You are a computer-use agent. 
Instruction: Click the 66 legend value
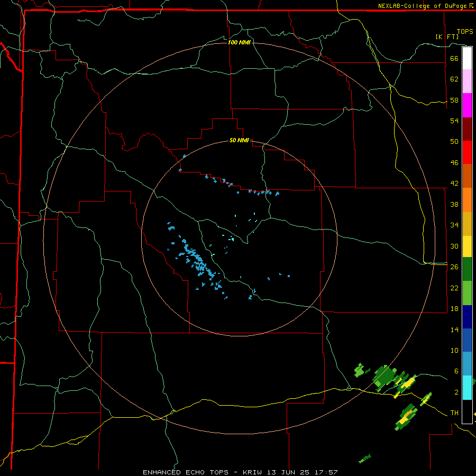454,58
